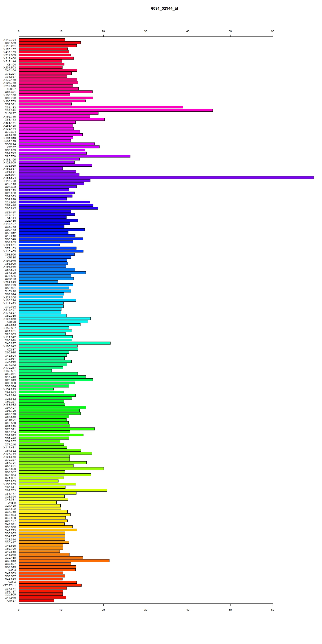This screenshot has width=322, height=644.
Task: Click the X43.4 row label
Action: click(12, 583)
